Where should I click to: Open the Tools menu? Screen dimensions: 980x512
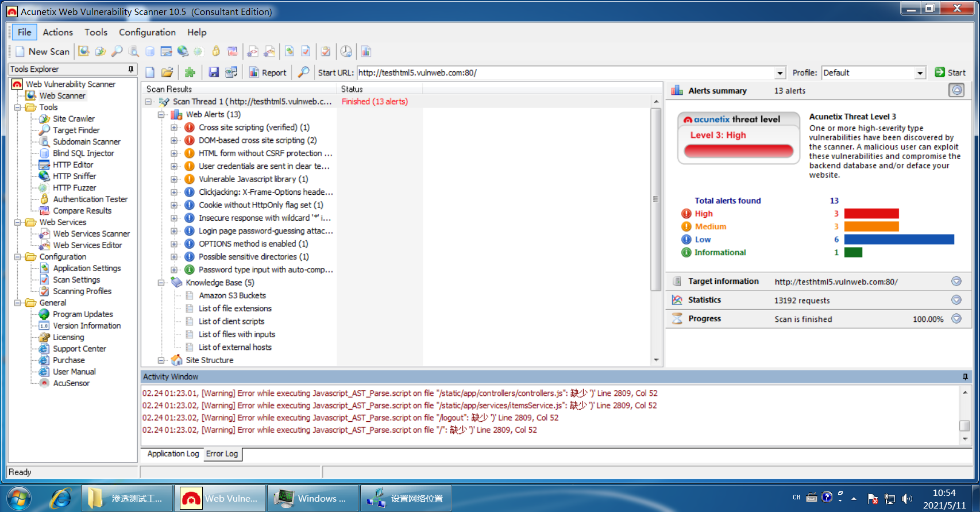(x=96, y=32)
